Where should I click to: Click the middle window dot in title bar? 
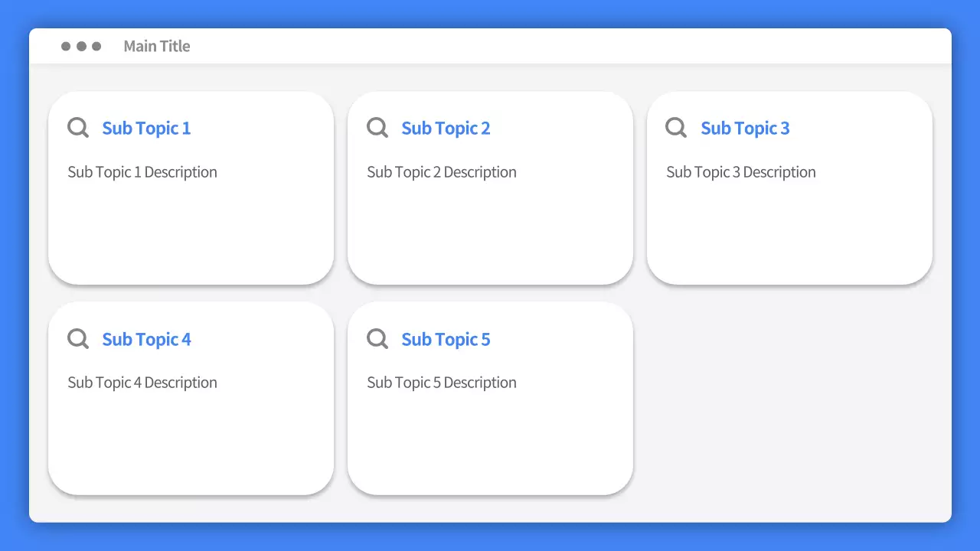(81, 47)
